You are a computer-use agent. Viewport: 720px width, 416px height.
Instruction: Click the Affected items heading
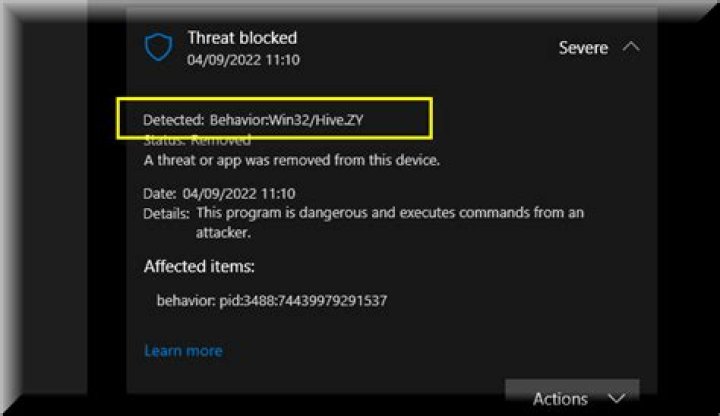(x=200, y=267)
